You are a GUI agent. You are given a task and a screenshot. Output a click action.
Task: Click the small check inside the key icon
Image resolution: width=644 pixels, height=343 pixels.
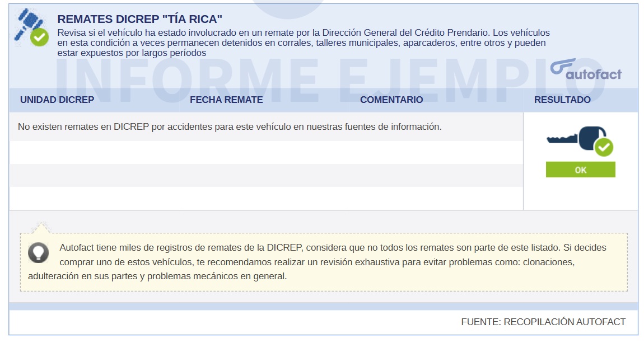[x=603, y=147]
